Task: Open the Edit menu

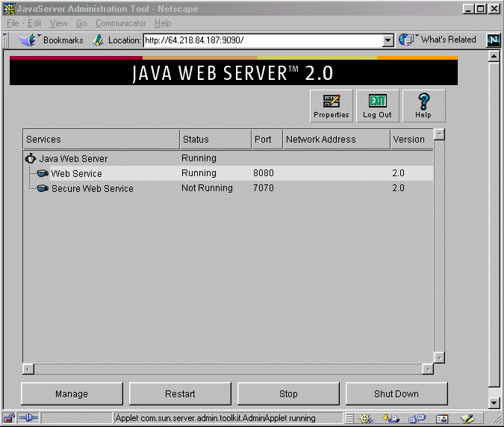Action: point(34,23)
